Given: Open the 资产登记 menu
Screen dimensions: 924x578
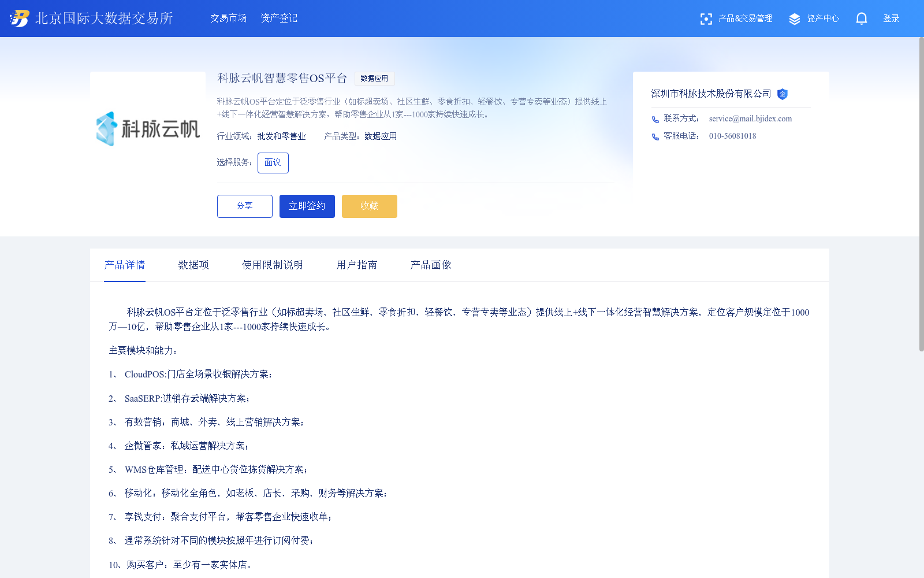Looking at the screenshot, I should 279,18.
